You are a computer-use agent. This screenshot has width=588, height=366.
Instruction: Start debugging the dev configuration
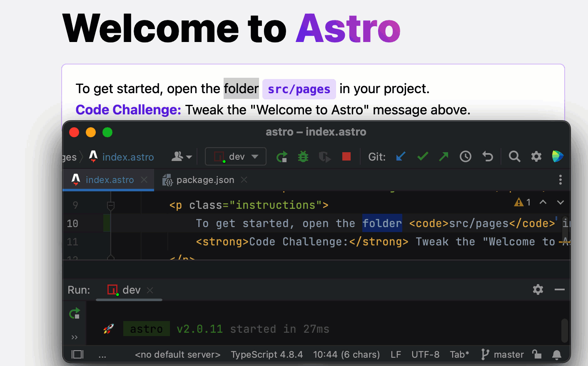(303, 156)
